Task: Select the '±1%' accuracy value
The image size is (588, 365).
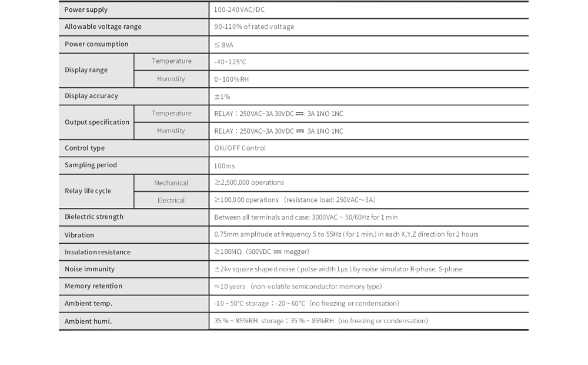Action: coord(222,97)
